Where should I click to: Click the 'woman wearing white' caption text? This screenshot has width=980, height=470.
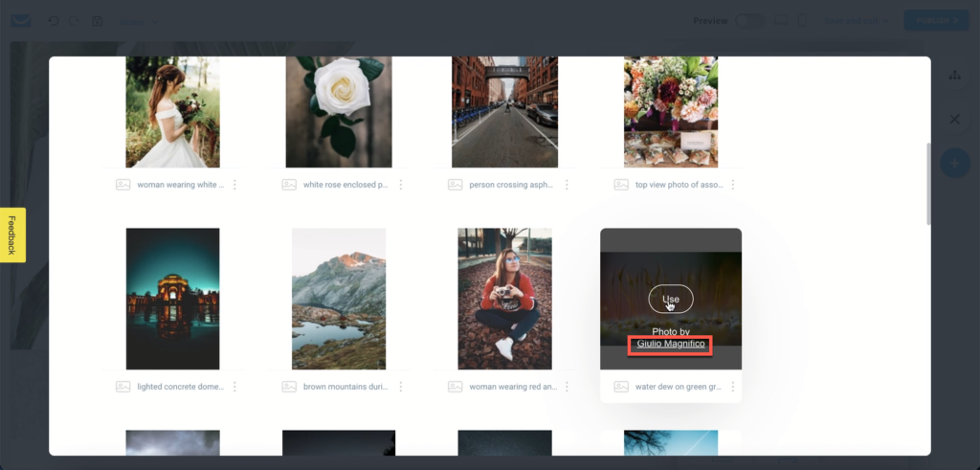pyautogui.click(x=180, y=185)
